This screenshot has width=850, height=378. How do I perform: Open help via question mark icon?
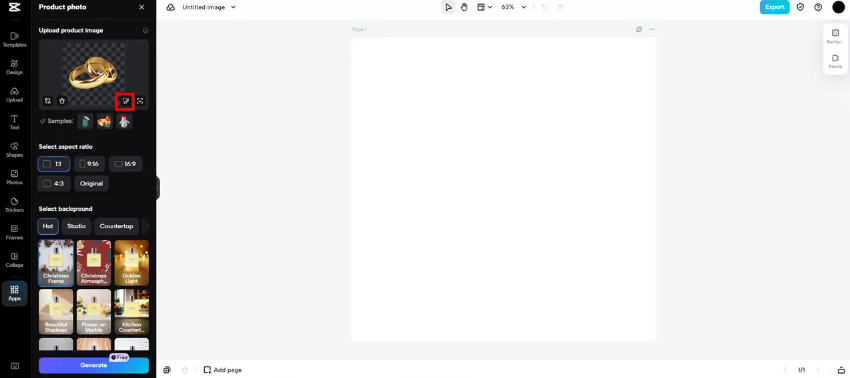click(x=818, y=8)
